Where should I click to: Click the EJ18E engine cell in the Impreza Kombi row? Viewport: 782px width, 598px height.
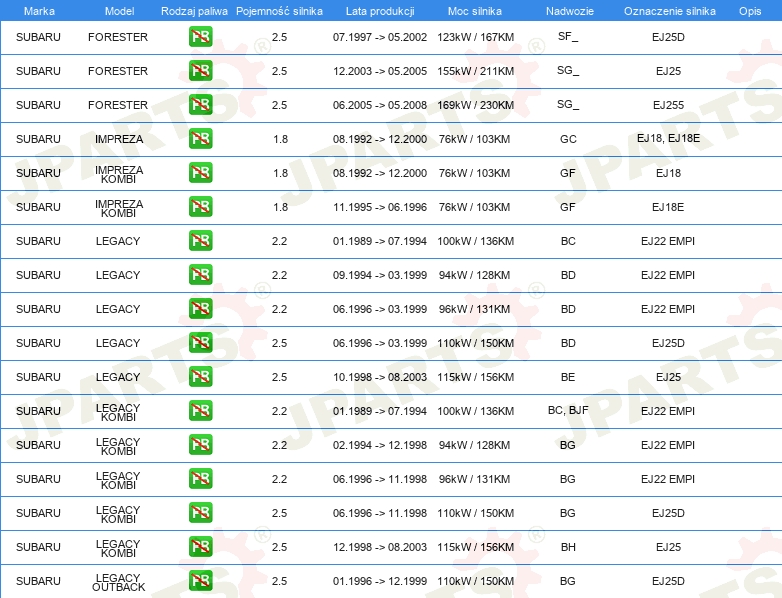[x=668, y=207]
